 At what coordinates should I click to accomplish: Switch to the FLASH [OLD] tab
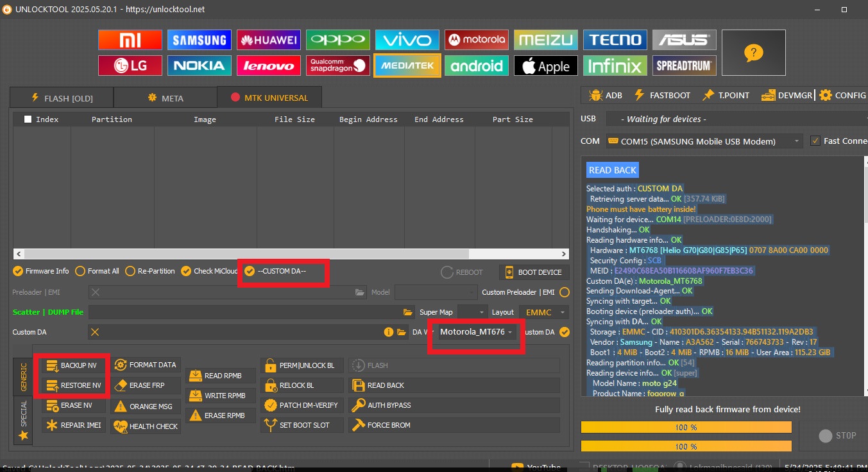[62, 98]
